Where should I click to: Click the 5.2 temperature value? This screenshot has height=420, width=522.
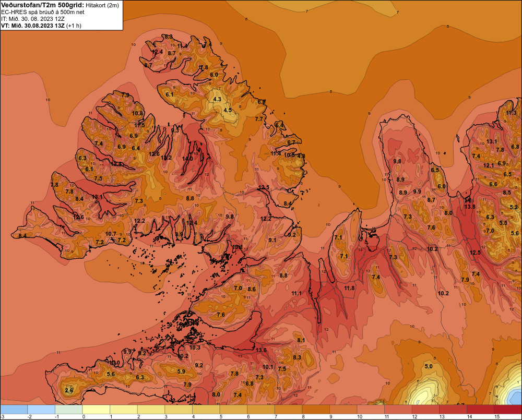[514, 207]
